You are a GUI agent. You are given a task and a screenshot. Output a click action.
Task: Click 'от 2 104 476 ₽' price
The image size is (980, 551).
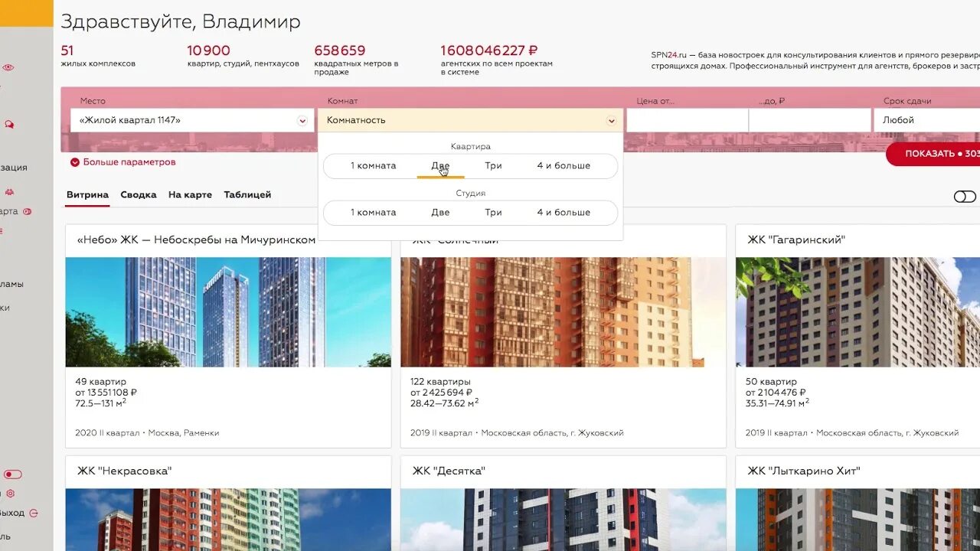(776, 393)
